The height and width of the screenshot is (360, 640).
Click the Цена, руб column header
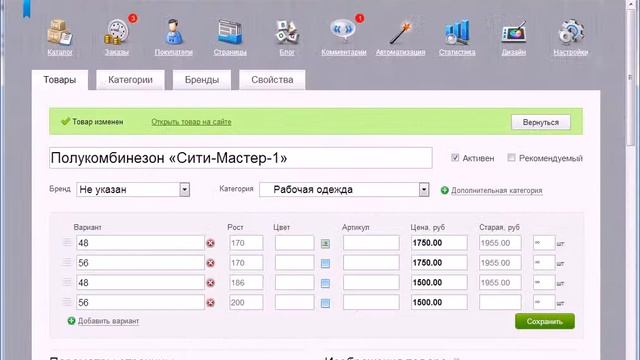(427, 227)
